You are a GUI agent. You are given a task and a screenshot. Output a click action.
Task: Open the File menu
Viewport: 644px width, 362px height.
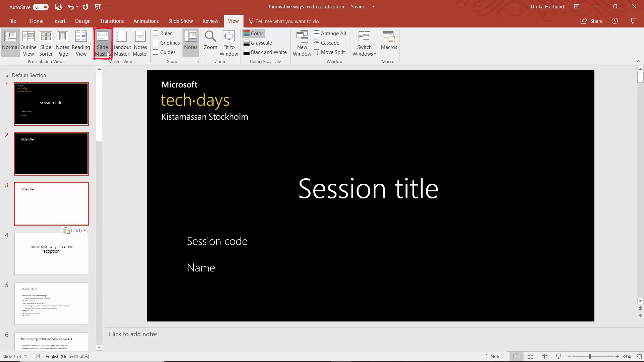12,21
